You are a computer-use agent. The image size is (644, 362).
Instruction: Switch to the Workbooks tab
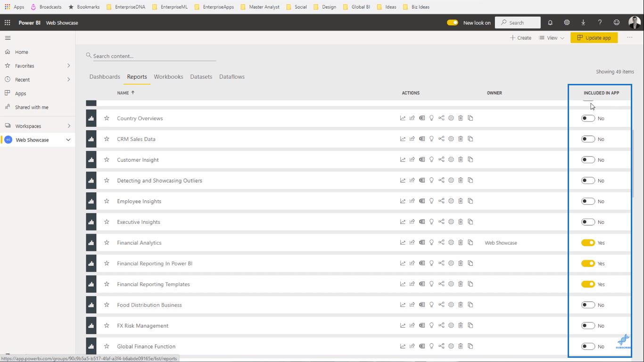168,77
